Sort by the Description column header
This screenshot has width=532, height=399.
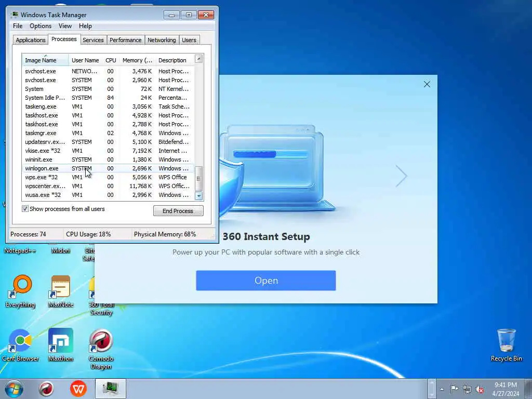[175, 60]
